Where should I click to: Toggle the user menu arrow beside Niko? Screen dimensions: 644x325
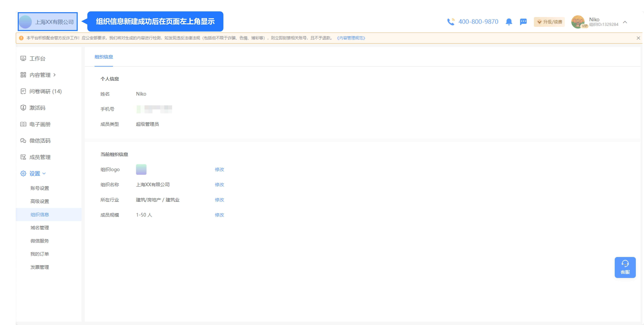[x=625, y=22]
